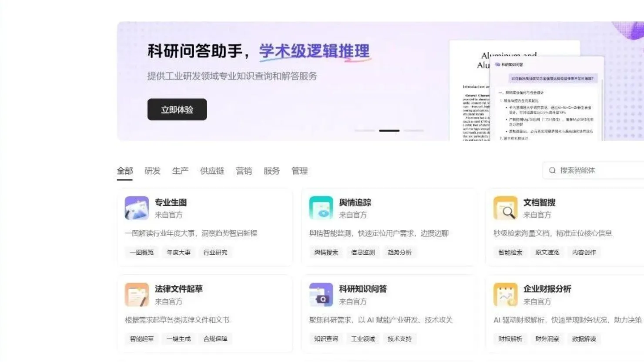
Task: Open the 企业财报分析 agent icon
Action: point(505,295)
